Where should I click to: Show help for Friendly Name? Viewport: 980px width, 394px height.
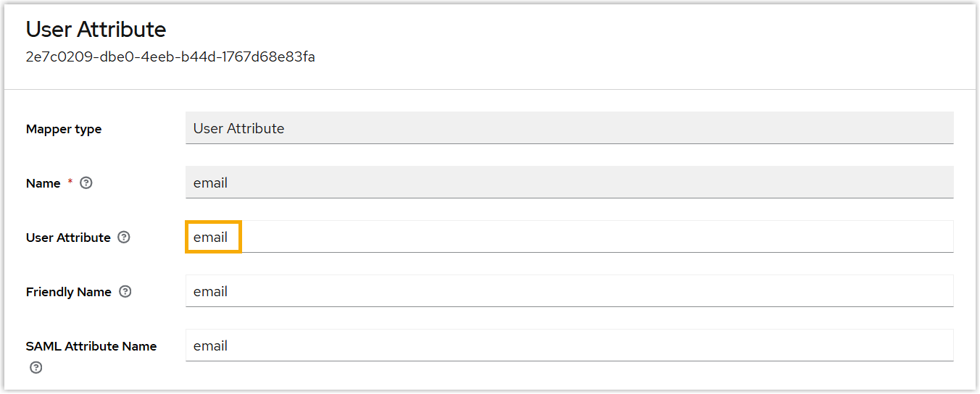(x=125, y=292)
